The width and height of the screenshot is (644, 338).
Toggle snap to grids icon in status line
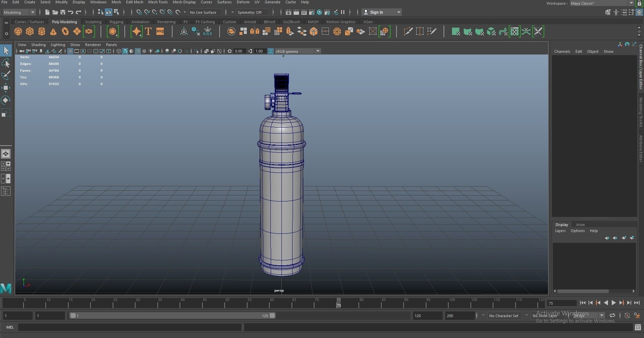point(139,12)
